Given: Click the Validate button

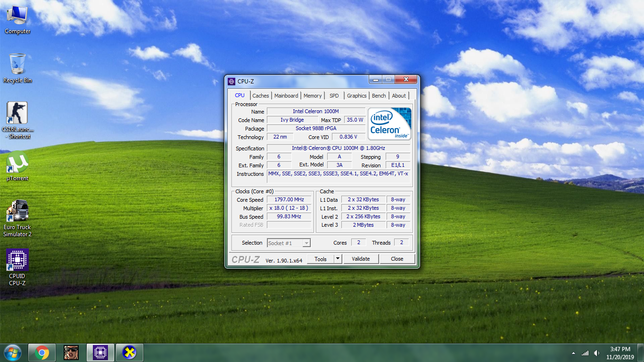Looking at the screenshot, I should point(361,259).
